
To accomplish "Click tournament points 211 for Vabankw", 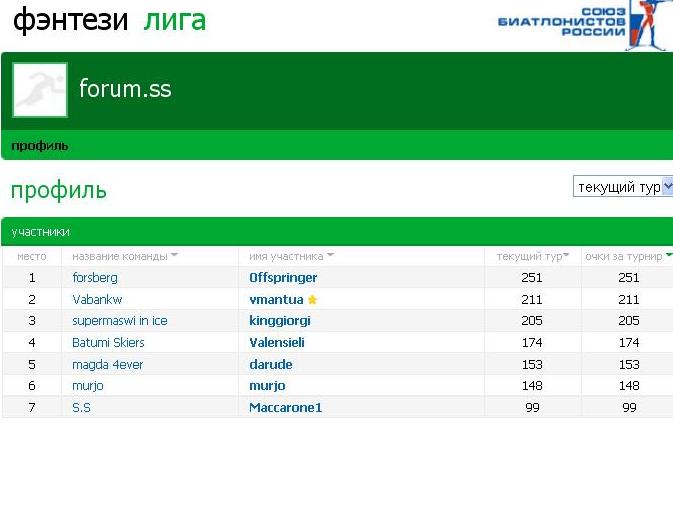I will coord(628,300).
